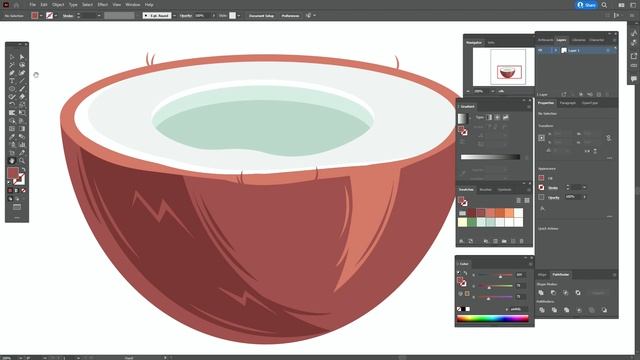Open fill color dropdown in control bar
This screenshot has width=640, height=360.
[41, 16]
